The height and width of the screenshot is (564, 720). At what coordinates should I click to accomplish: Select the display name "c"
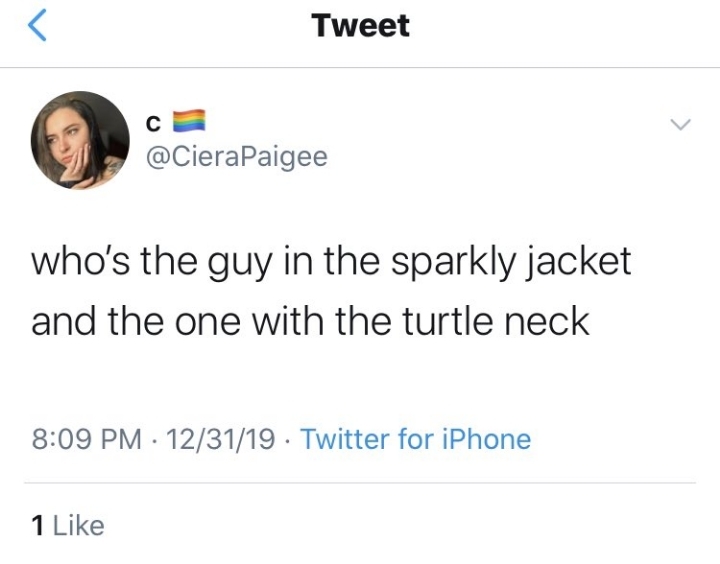coord(153,123)
